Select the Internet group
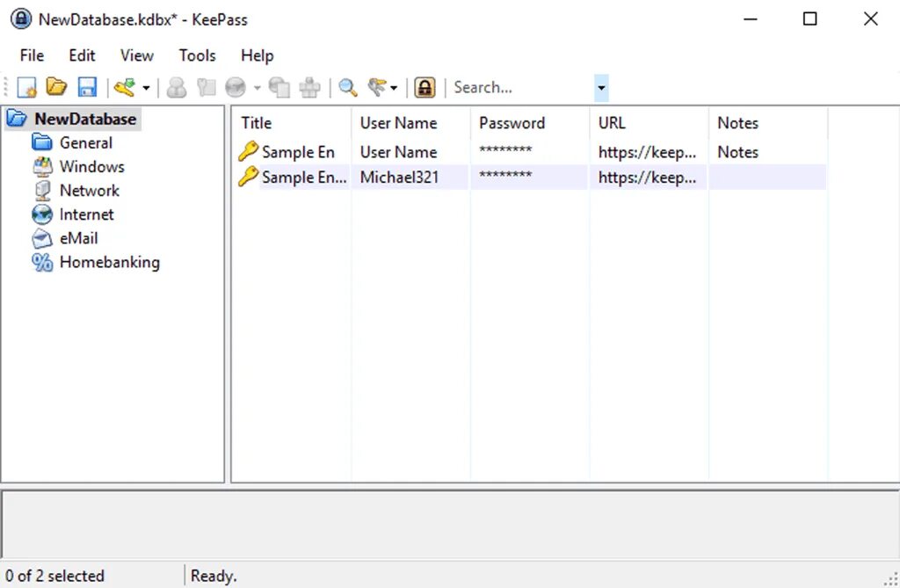This screenshot has height=588, width=900. [x=87, y=214]
